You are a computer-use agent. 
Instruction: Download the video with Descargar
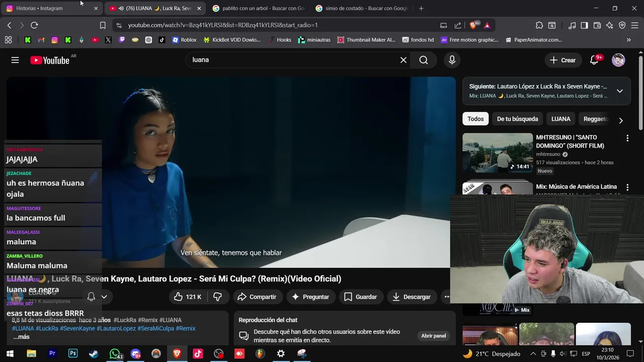(x=412, y=297)
